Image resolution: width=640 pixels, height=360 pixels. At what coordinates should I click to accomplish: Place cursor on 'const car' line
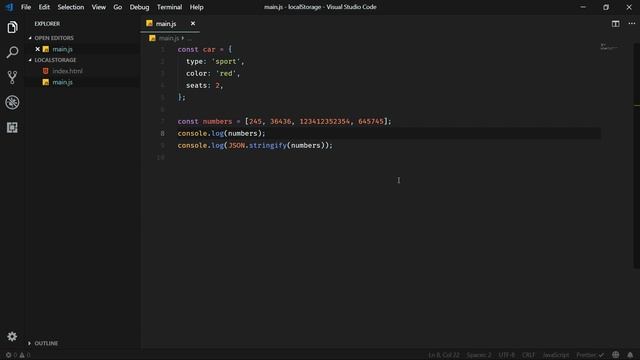(204, 49)
